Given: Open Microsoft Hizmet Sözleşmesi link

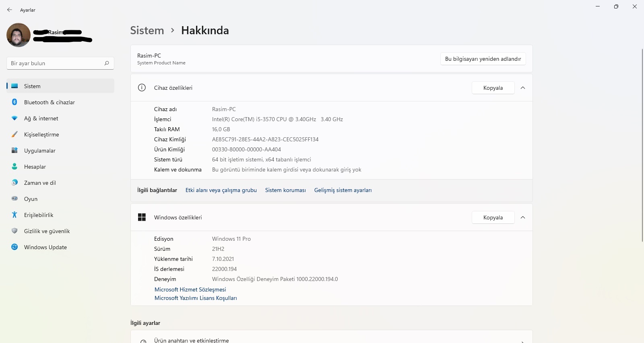Looking at the screenshot, I should tap(190, 289).
